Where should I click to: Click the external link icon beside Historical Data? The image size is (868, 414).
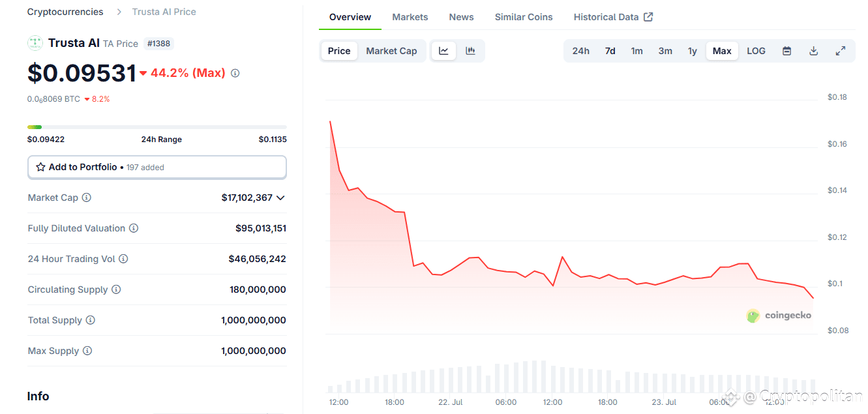coord(648,17)
